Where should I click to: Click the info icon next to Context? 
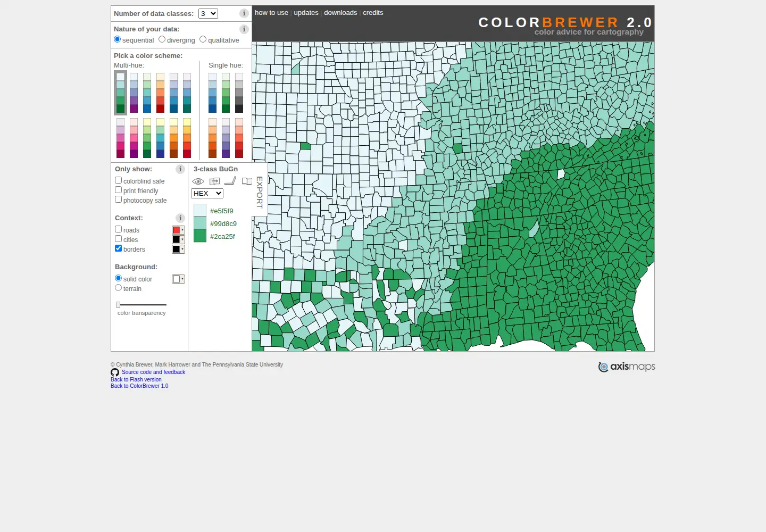coord(180,218)
